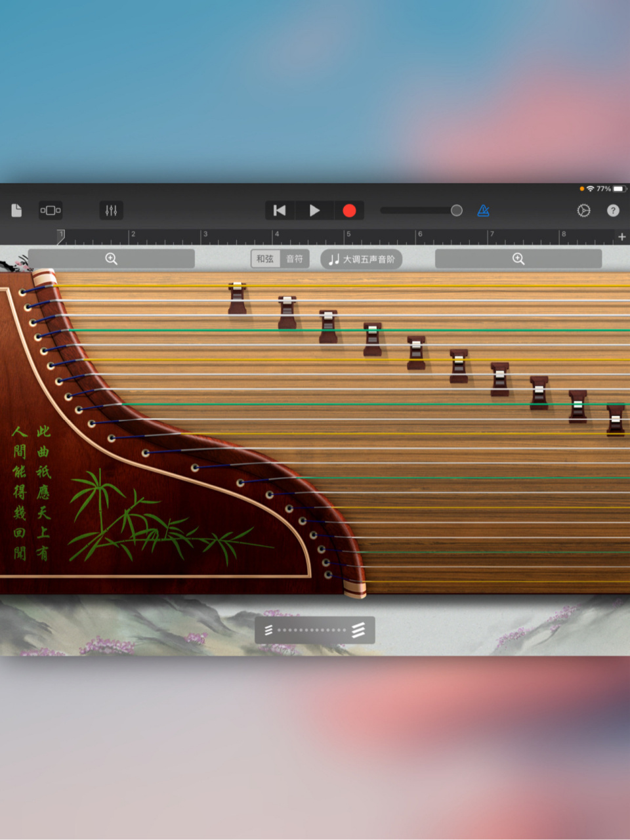Add song section with plus button

point(621,237)
